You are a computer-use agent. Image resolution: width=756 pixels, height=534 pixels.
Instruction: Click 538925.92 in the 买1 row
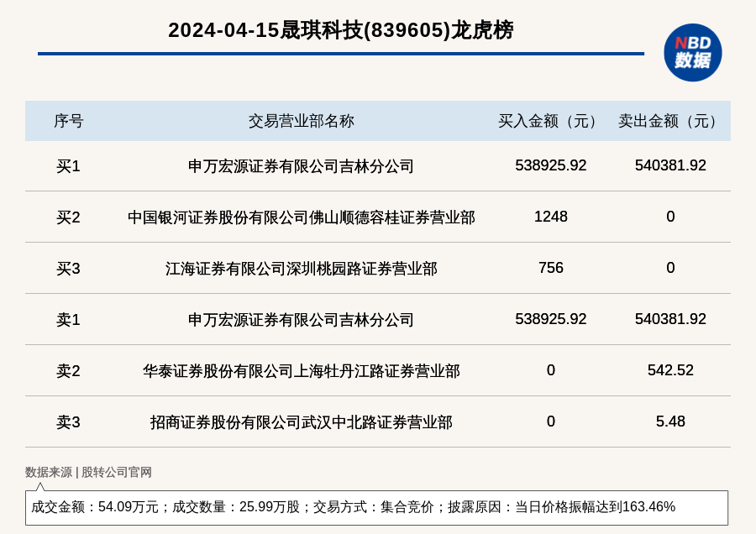[x=550, y=165]
